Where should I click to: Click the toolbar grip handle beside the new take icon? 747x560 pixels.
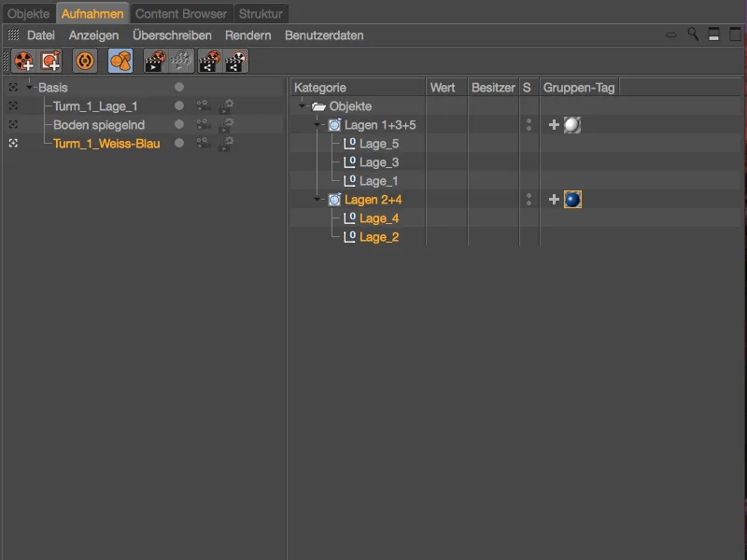click(7, 61)
